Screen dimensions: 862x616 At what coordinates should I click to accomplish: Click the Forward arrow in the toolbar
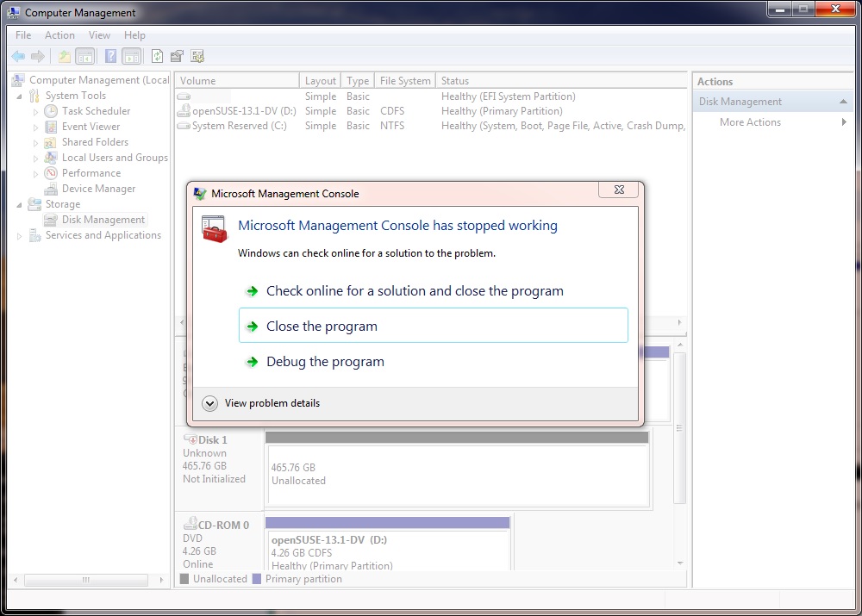click(37, 56)
